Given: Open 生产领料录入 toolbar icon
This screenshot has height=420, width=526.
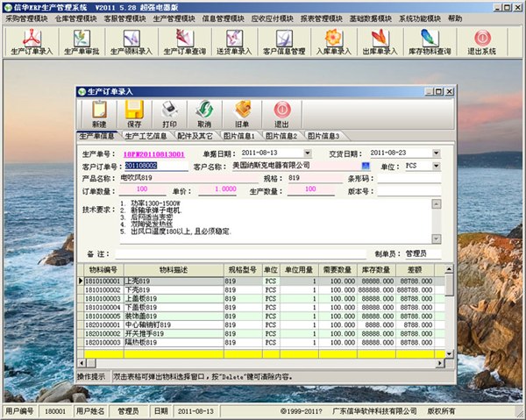Looking at the screenshot, I should click(131, 42).
